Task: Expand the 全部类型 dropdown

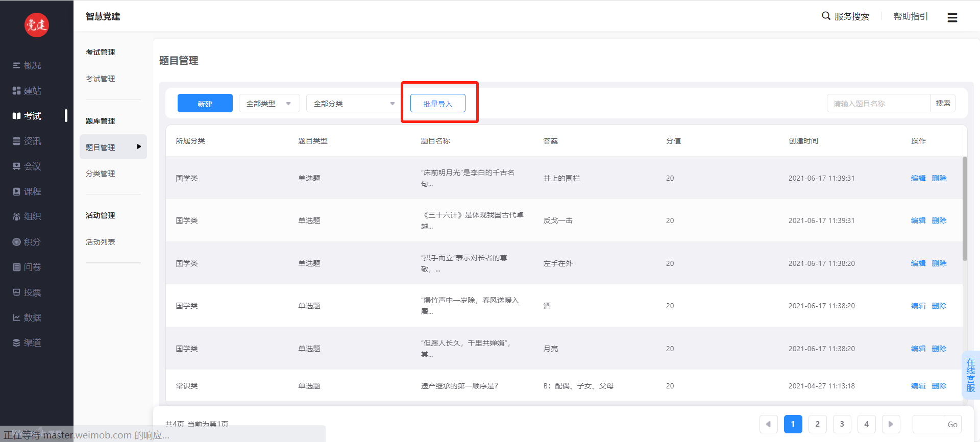Action: (x=269, y=104)
